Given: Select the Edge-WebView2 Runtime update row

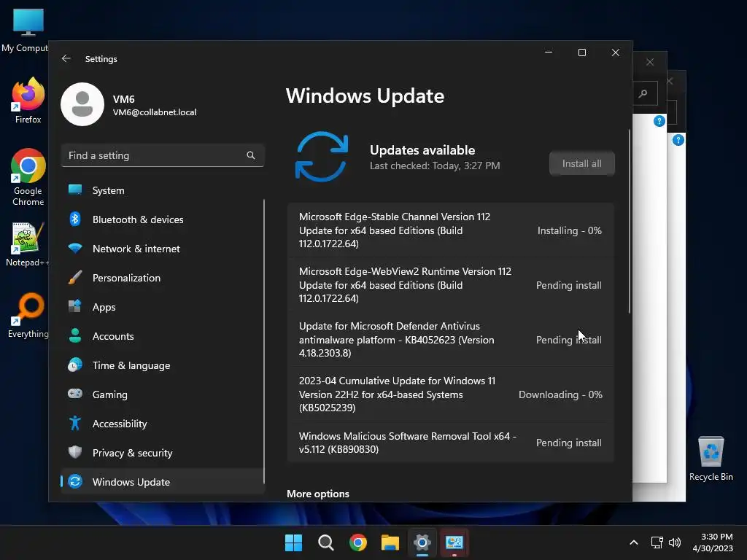Looking at the screenshot, I should pos(451,285).
